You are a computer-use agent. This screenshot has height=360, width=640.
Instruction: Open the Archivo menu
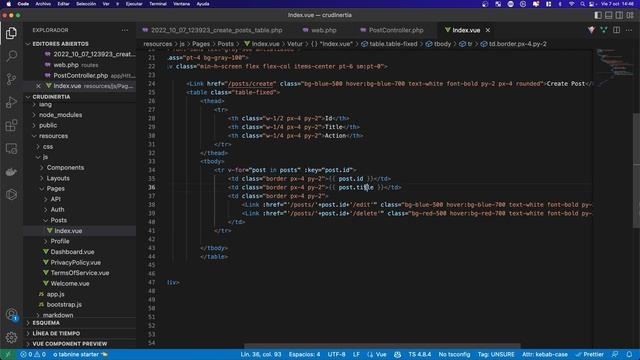pos(43,4)
